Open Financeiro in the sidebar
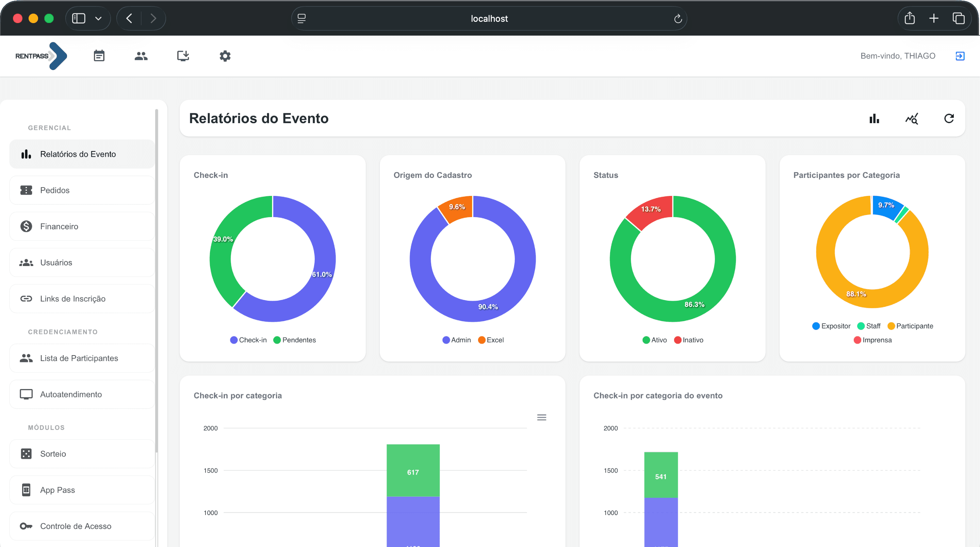980x547 pixels. coord(82,226)
